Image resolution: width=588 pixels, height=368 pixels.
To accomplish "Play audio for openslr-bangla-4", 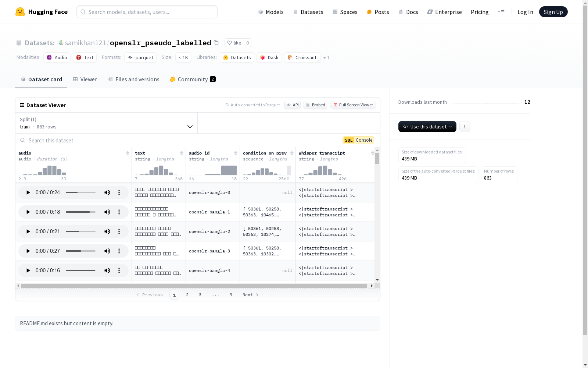I will pyautogui.click(x=28, y=270).
